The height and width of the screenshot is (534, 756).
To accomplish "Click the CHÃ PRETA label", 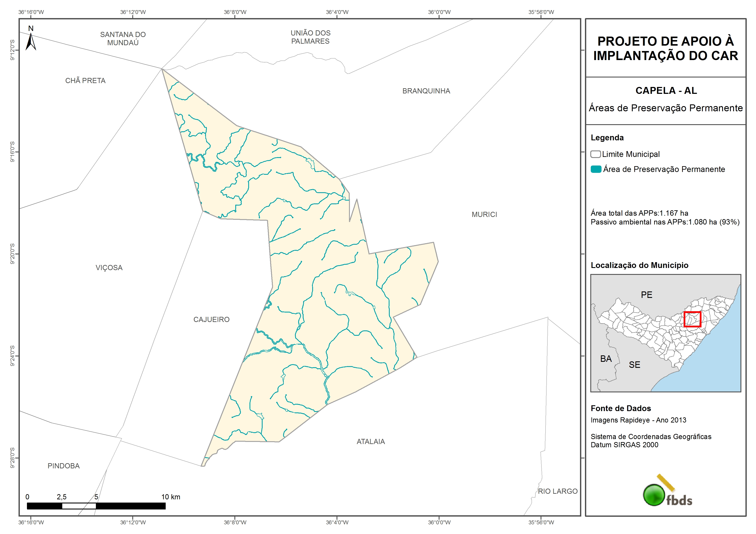I will click(85, 81).
